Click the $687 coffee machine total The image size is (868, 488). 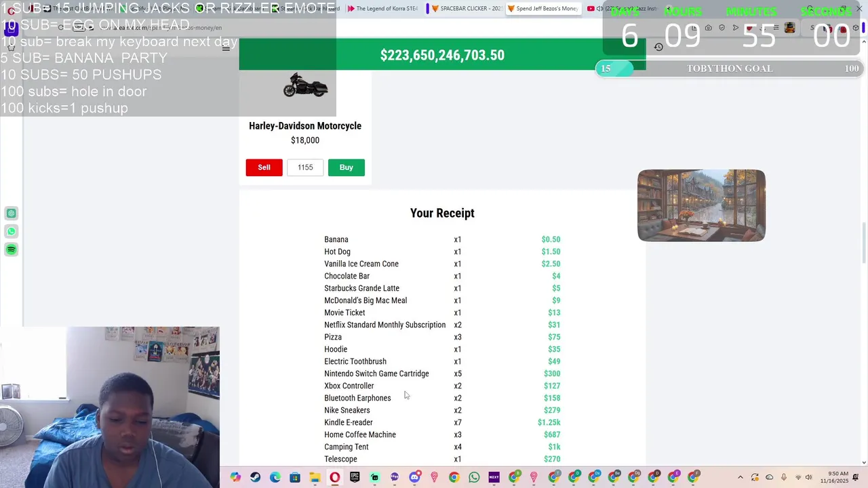click(x=552, y=434)
